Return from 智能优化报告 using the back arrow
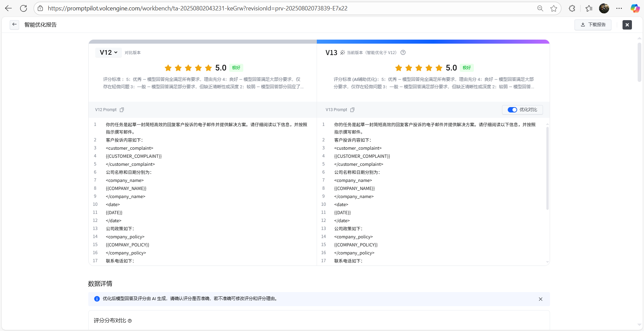Image resolution: width=644 pixels, height=331 pixels. 14,25
